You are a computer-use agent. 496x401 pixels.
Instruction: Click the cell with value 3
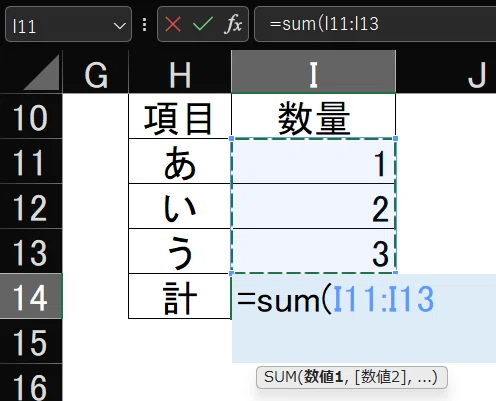coord(314,251)
